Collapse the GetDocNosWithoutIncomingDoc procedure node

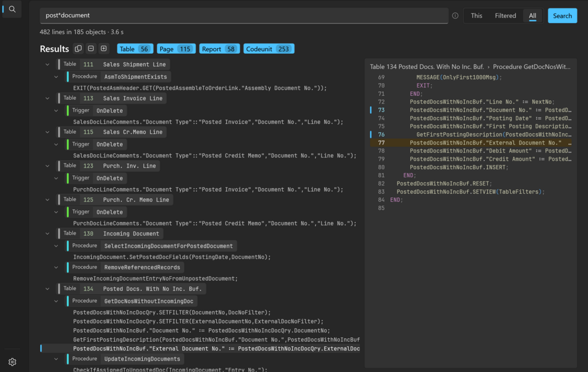(x=56, y=301)
